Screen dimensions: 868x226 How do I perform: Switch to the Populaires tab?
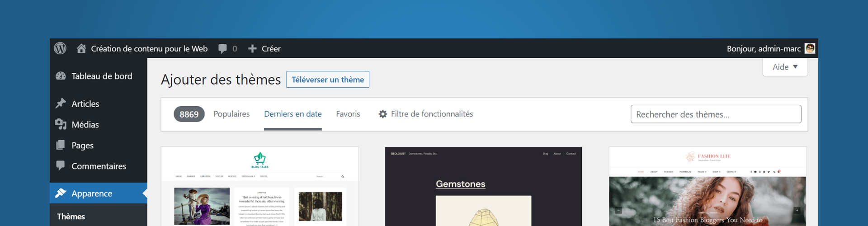(x=231, y=114)
